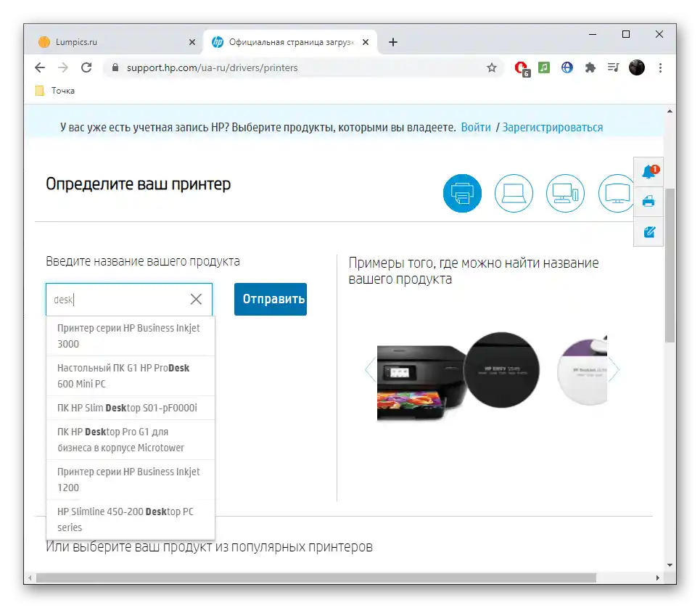The image size is (700, 608).
Task: Click the Зарегистрироваться link
Action: click(x=552, y=127)
